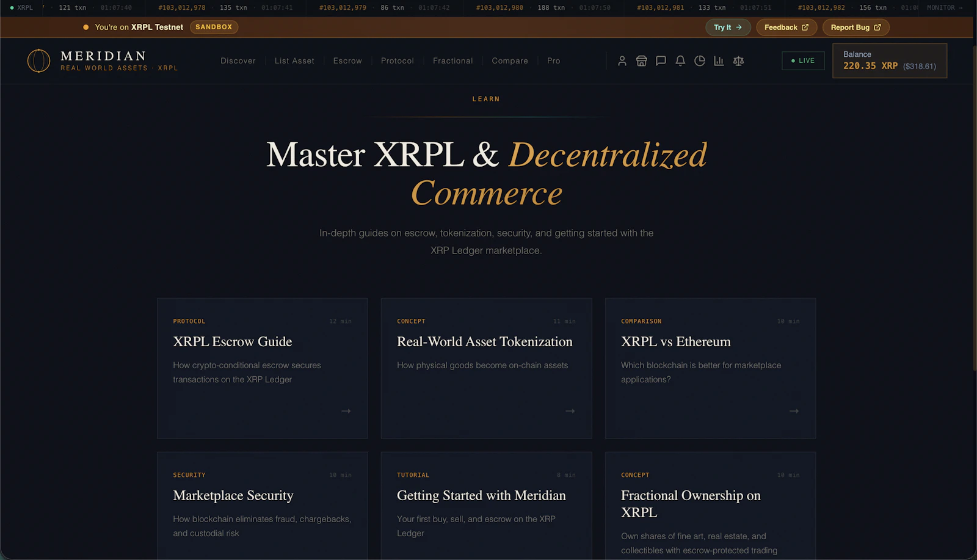The image size is (977, 560).
Task: Switch to the Pro section
Action: (554, 61)
